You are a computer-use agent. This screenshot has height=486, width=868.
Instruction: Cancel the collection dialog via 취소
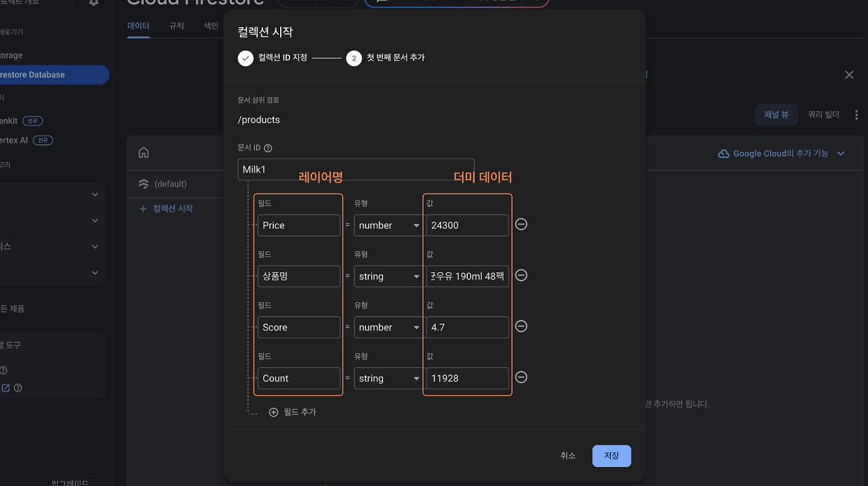coord(568,455)
